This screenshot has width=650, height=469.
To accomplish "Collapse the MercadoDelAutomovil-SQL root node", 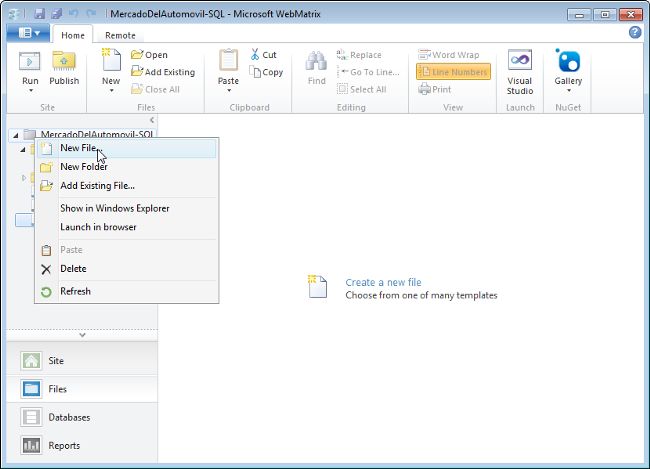I will point(16,135).
